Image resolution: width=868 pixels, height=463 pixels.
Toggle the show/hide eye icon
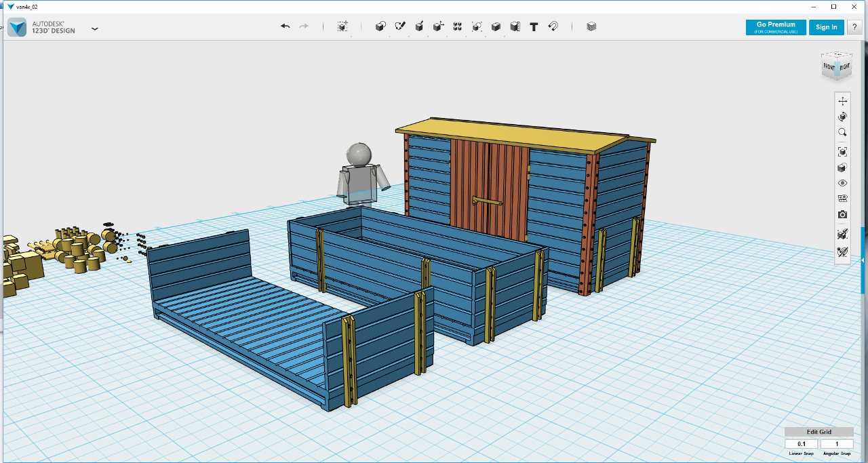(x=842, y=183)
